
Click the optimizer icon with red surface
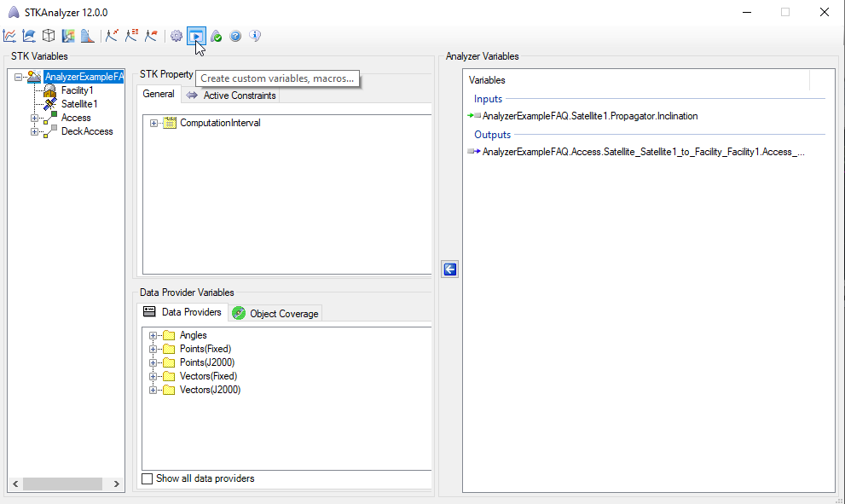[151, 36]
